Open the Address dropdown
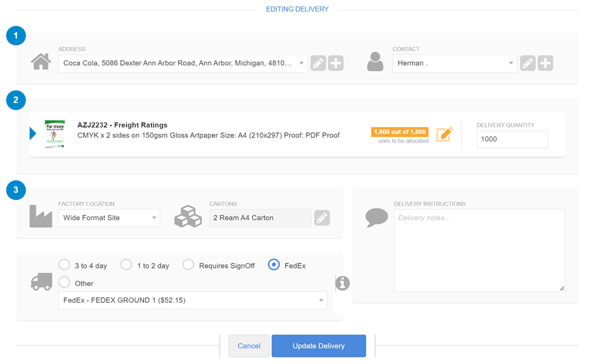The height and width of the screenshot is (364, 589). click(x=183, y=63)
